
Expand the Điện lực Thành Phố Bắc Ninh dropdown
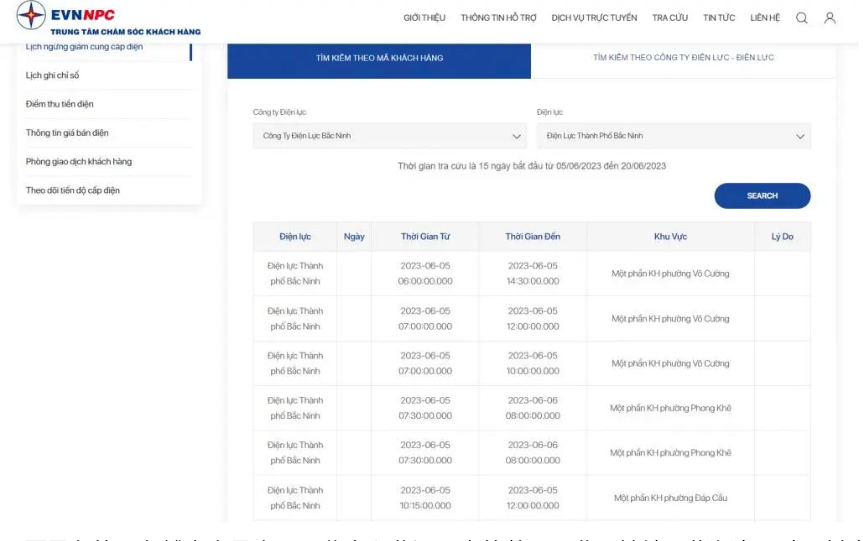(x=673, y=136)
